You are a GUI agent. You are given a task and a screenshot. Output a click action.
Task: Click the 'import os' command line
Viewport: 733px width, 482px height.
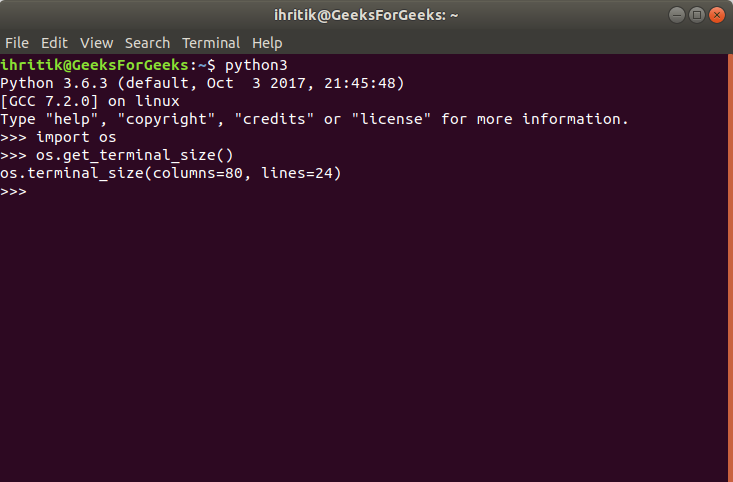58,137
